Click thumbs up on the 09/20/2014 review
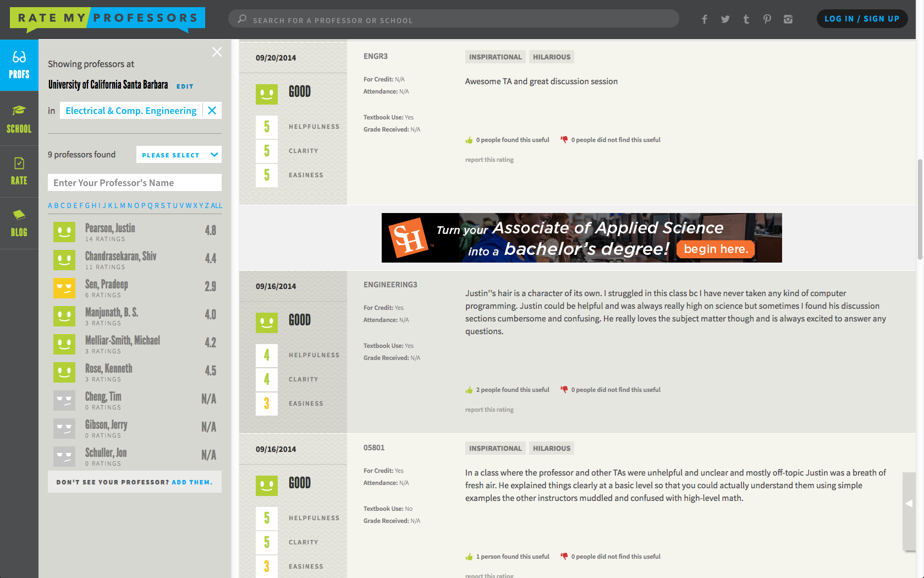The height and width of the screenshot is (578, 924). pyautogui.click(x=469, y=140)
